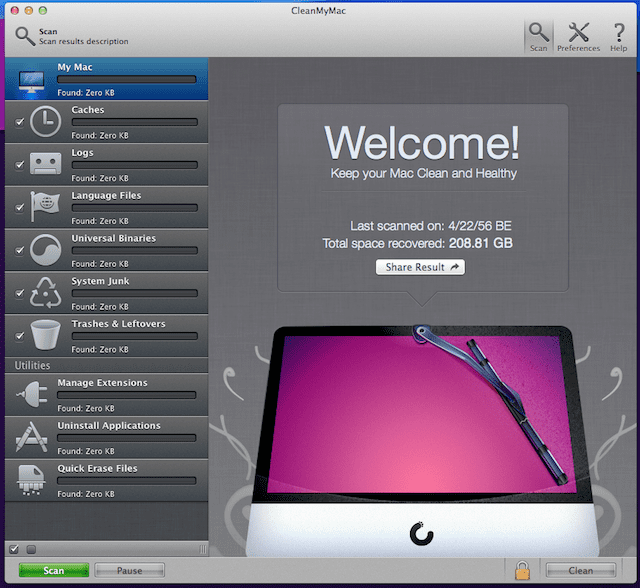
Task: Uncheck the System Junk checkbox
Action: [x=19, y=293]
